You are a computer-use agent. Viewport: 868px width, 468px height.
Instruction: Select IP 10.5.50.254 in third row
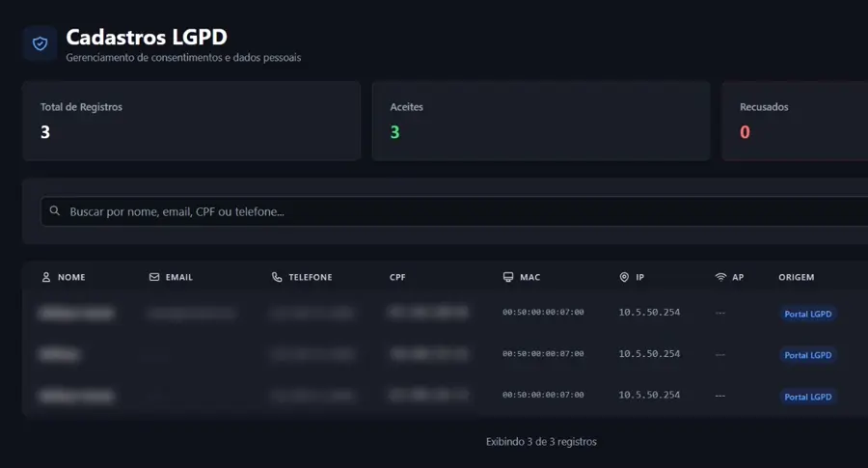(649, 395)
